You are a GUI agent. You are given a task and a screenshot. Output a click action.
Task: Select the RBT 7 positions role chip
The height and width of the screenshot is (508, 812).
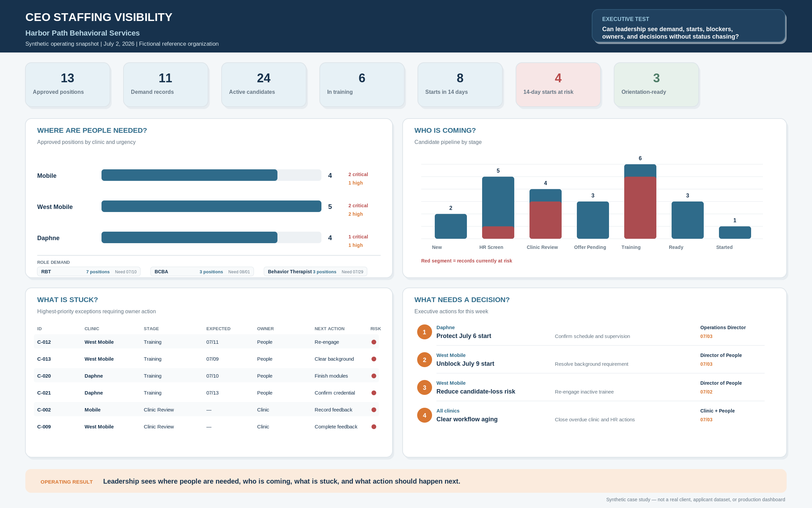89,272
